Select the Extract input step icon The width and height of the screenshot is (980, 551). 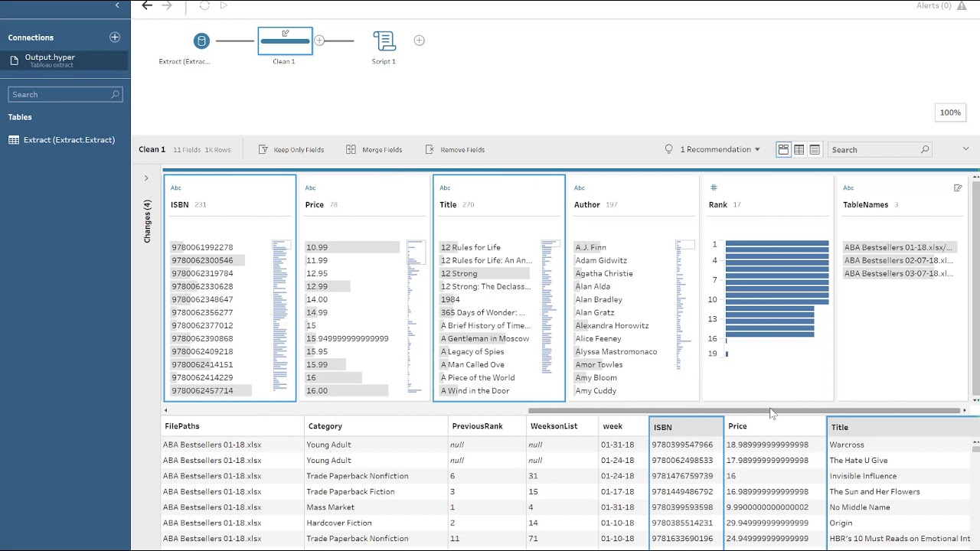point(201,41)
